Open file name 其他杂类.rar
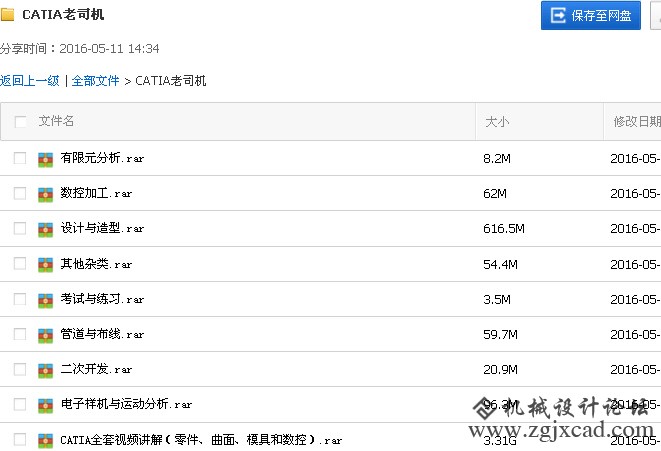This screenshot has height=451, width=661. [x=96, y=264]
